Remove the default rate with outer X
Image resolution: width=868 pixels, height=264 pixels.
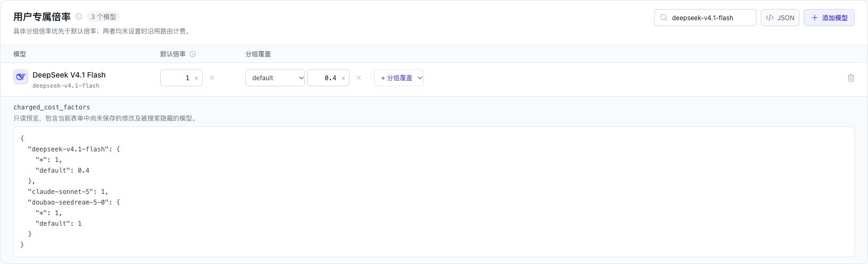click(x=212, y=78)
